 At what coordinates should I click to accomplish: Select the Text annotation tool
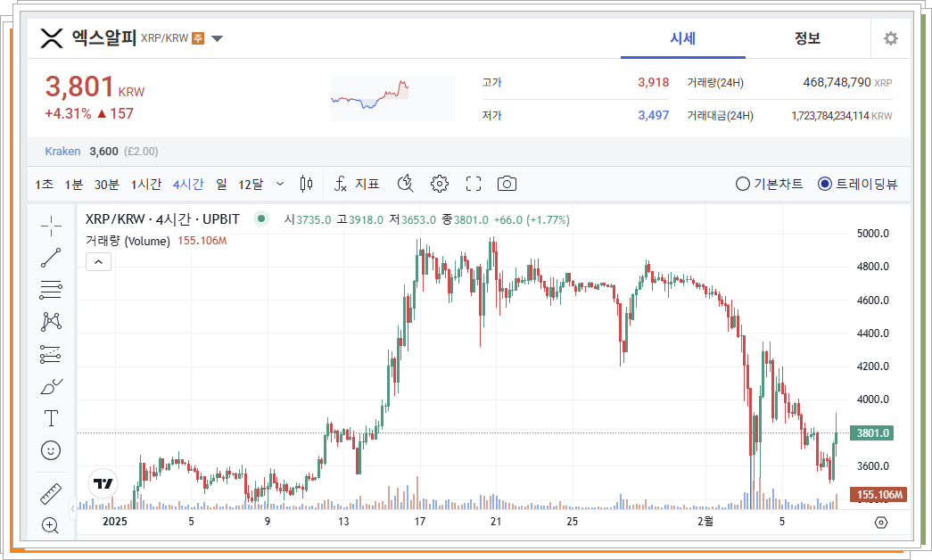coord(51,418)
